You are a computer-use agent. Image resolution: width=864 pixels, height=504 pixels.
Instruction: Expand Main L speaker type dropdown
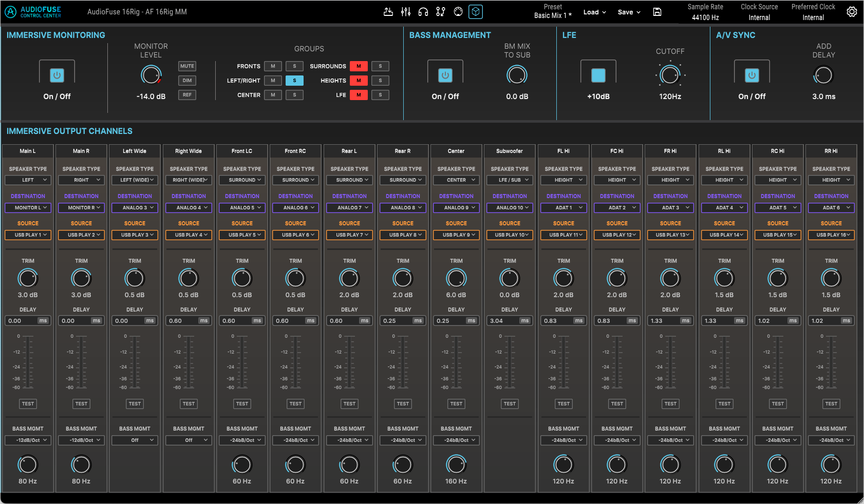coord(28,180)
